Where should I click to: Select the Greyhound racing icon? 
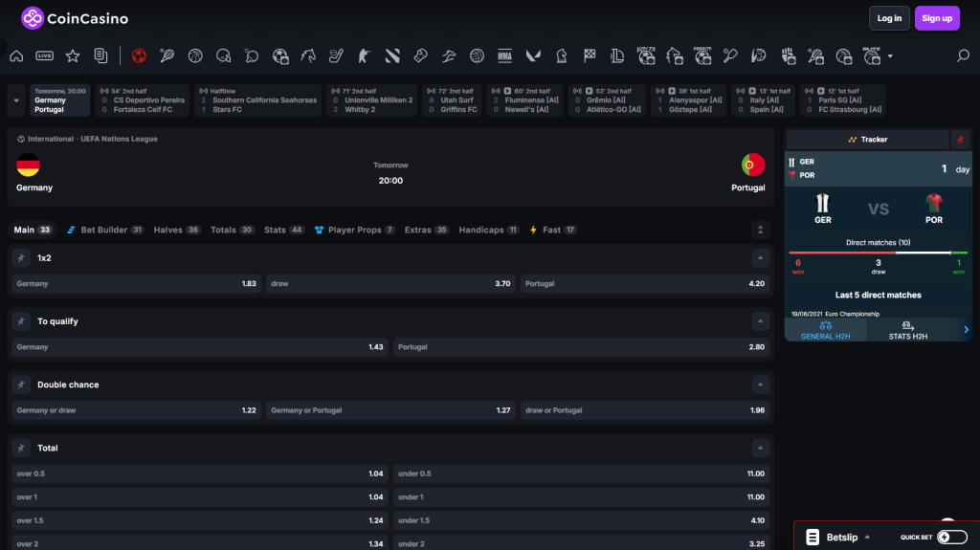pos(449,56)
